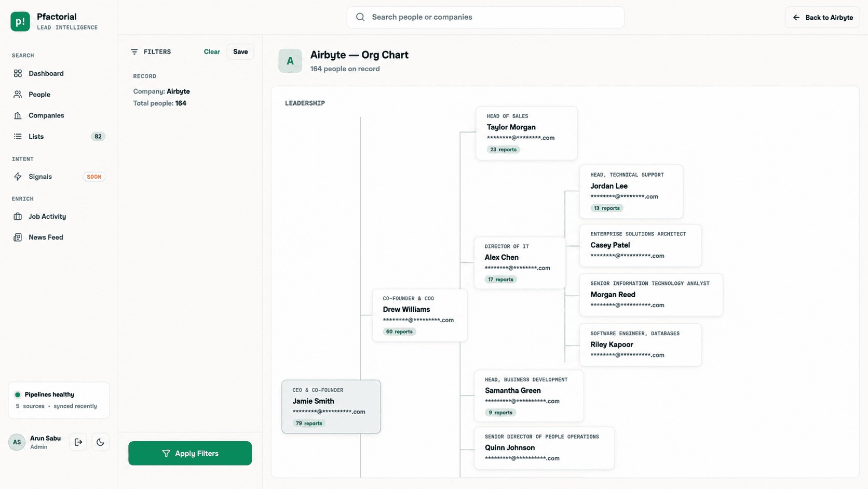This screenshot has height=489, width=868.
Task: Click 'Company: Airbyte' record text
Action: click(161, 91)
